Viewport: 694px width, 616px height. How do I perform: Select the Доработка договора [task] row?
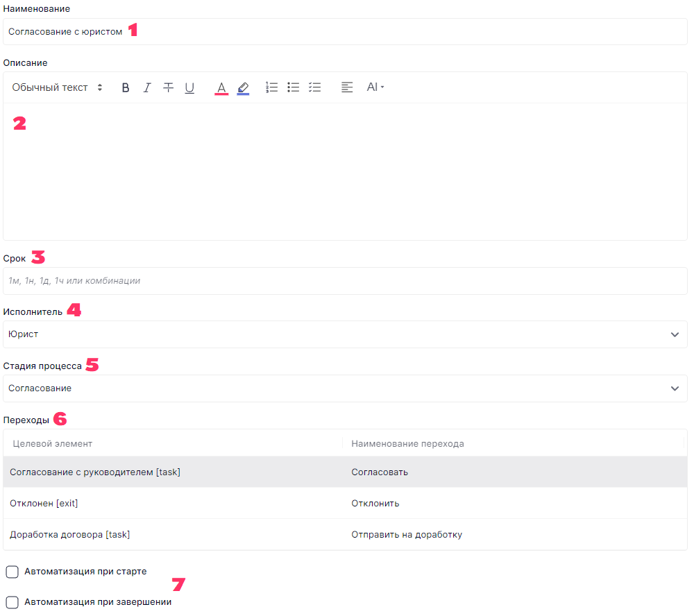[345, 535]
